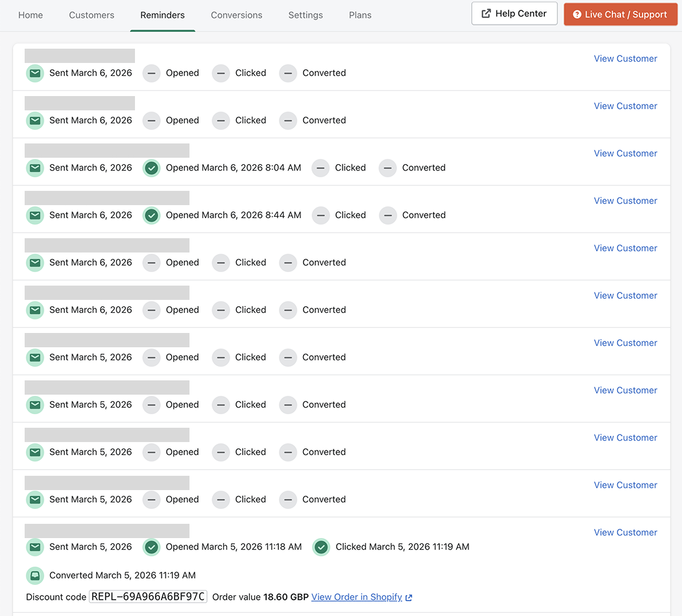Switch to the Settings tab

(306, 15)
